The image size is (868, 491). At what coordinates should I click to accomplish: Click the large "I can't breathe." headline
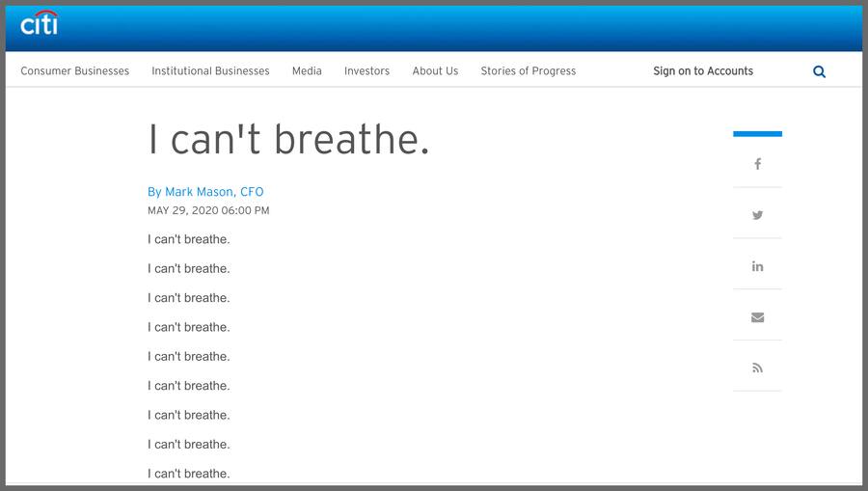pos(288,141)
